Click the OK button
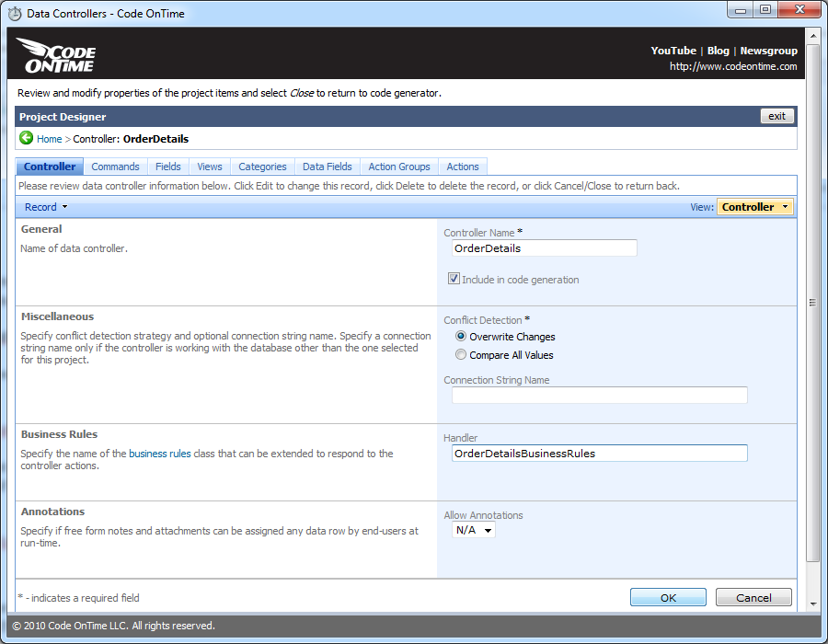Screen dimensions: 828x644 668,598
